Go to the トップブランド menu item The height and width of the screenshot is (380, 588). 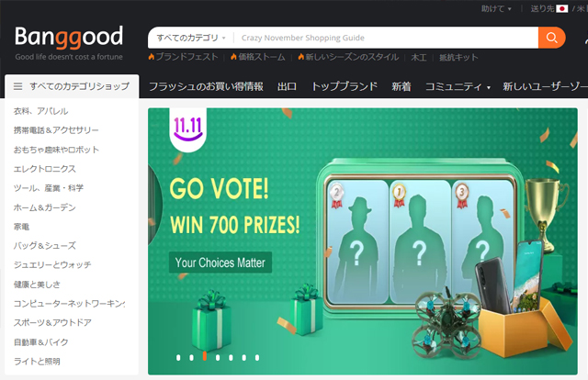pyautogui.click(x=345, y=86)
